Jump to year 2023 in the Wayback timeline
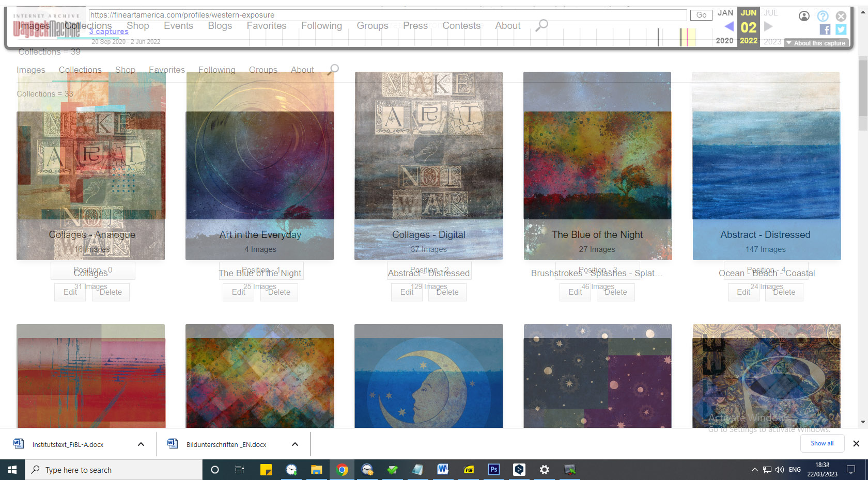This screenshot has height=480, width=868. point(772,41)
